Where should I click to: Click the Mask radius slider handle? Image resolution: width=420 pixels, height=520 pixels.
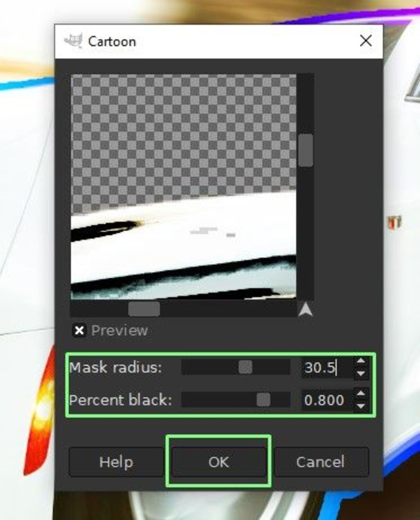[x=245, y=367]
